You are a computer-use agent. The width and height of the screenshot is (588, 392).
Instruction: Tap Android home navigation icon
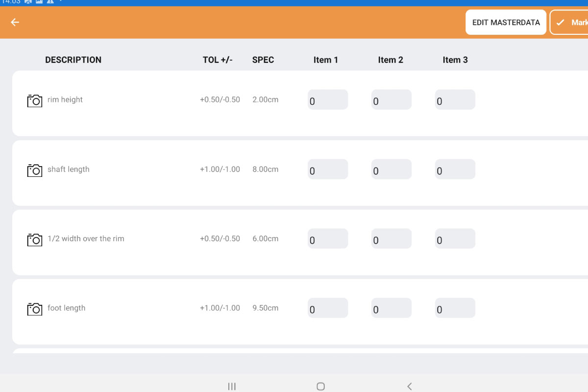320,386
